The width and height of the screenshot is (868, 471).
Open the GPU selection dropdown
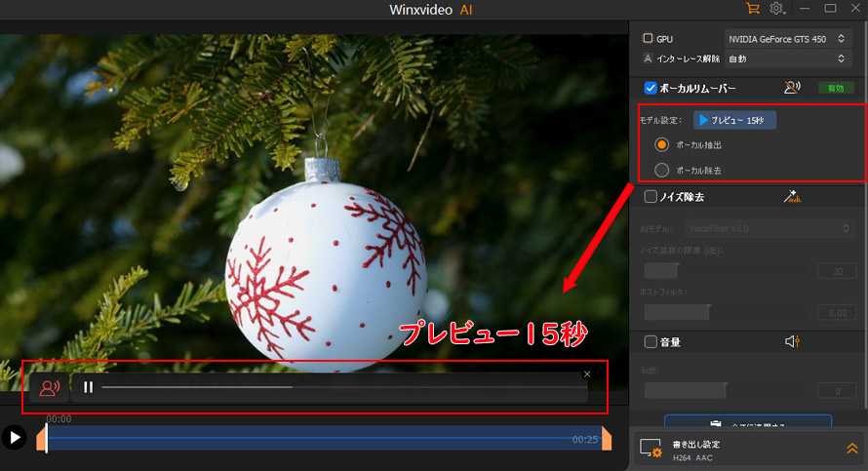790,39
